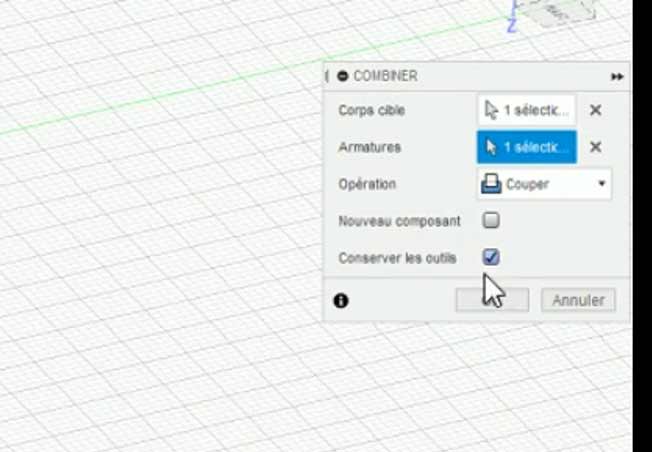
Task: Click the Opération dropdown arrow
Action: click(x=601, y=184)
